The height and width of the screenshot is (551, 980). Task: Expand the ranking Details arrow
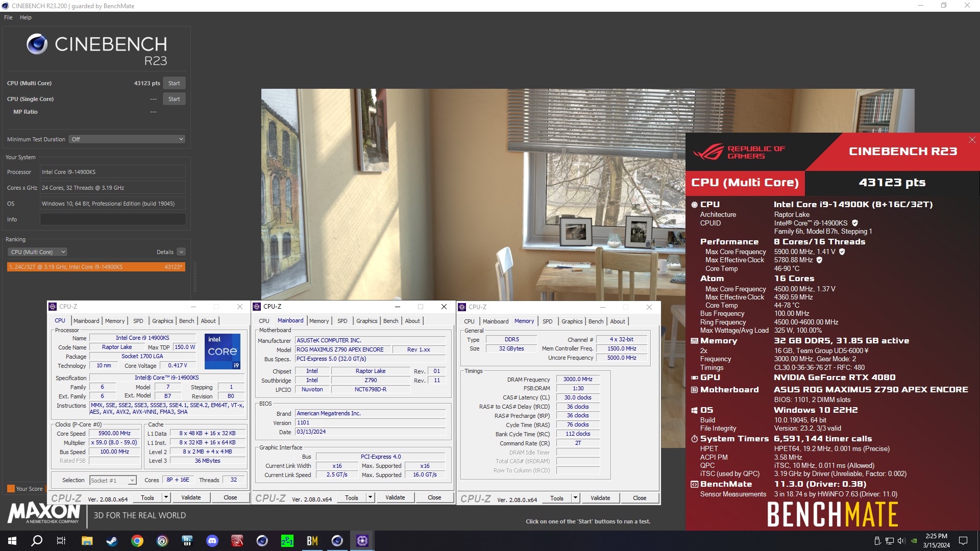[x=181, y=252]
